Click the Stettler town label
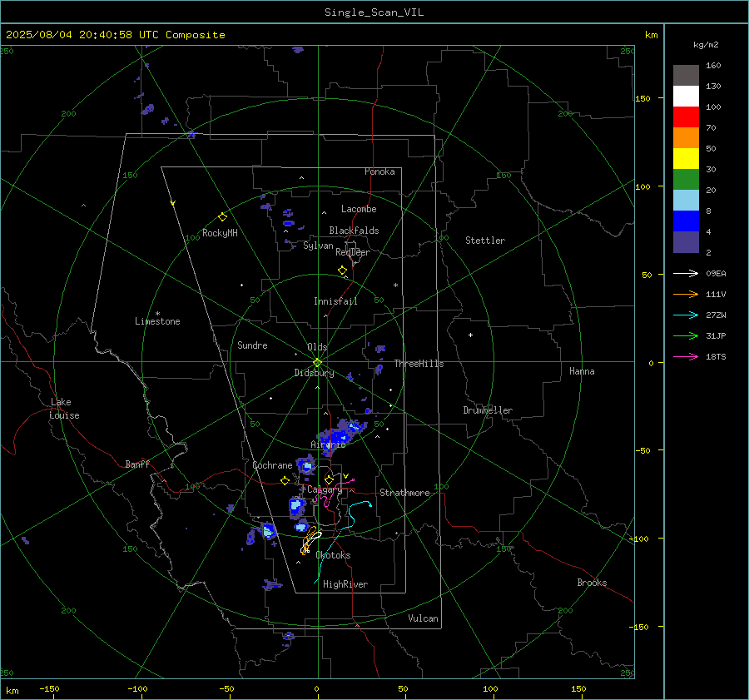The image size is (749, 700). pyautogui.click(x=485, y=241)
